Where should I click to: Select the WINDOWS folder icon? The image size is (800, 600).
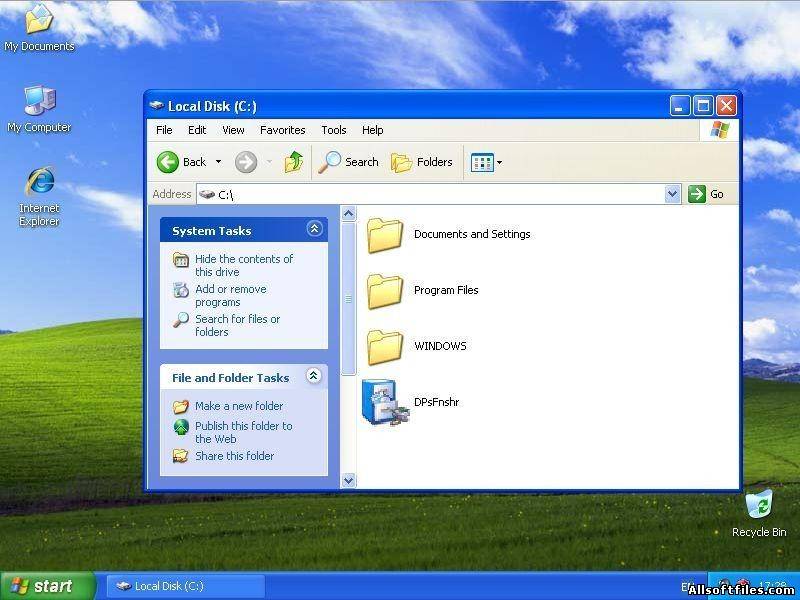384,347
